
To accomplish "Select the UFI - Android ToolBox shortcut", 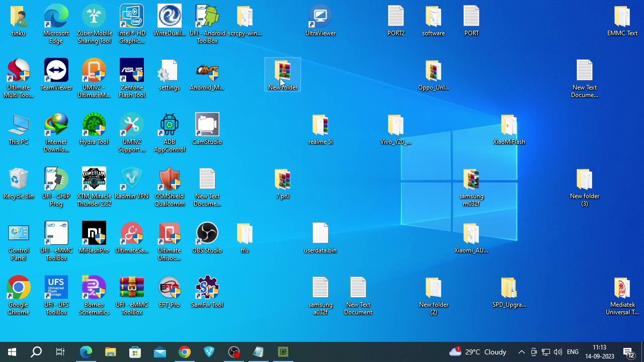I will click(x=207, y=24).
